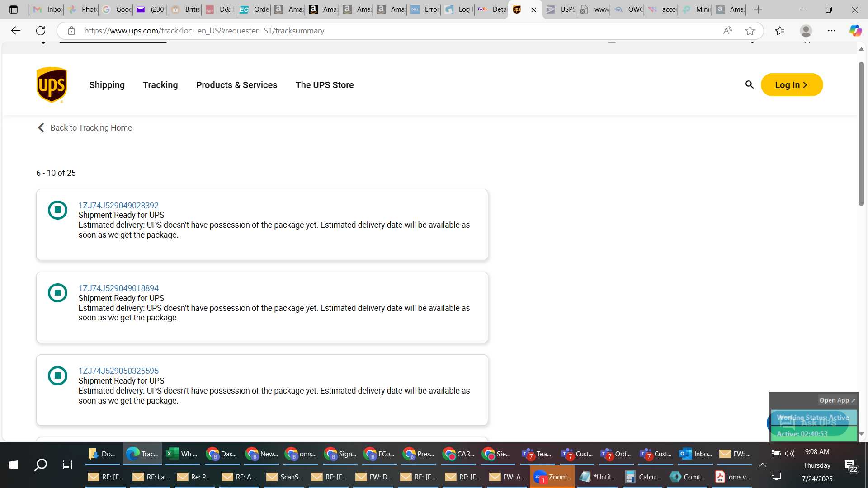This screenshot has width=868, height=488.
Task: Open the Read Aloud icon in address bar
Action: (727, 31)
